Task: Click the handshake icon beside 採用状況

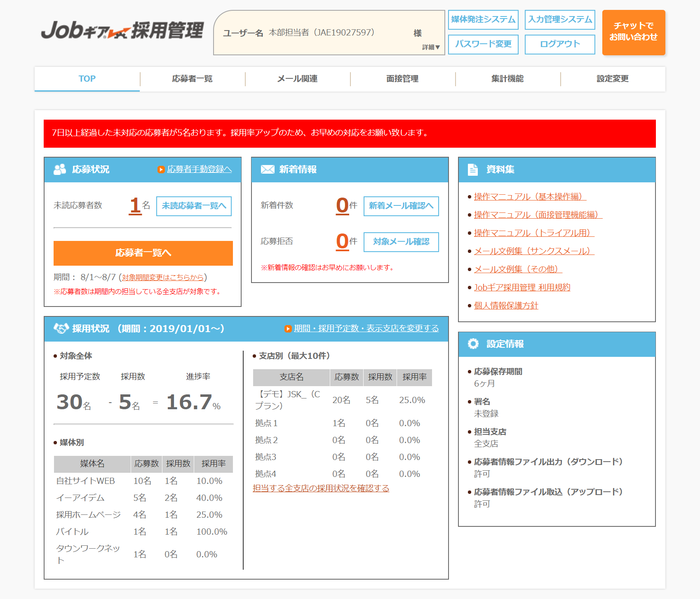Action: point(61,329)
